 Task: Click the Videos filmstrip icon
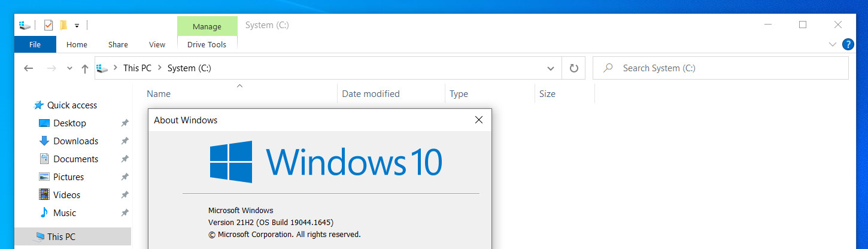click(x=44, y=195)
